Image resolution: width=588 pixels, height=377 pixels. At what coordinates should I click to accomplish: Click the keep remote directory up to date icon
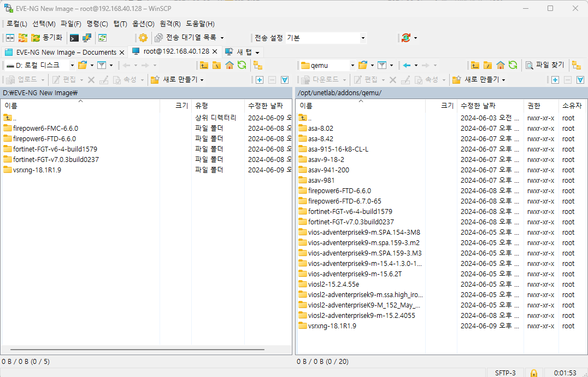102,38
